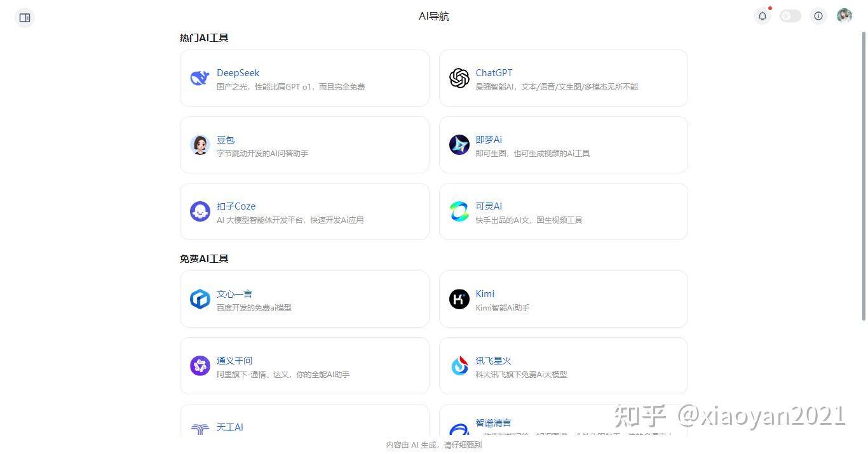
Task: Click description 'Kimi智能Ai助手'
Action: coord(503,308)
